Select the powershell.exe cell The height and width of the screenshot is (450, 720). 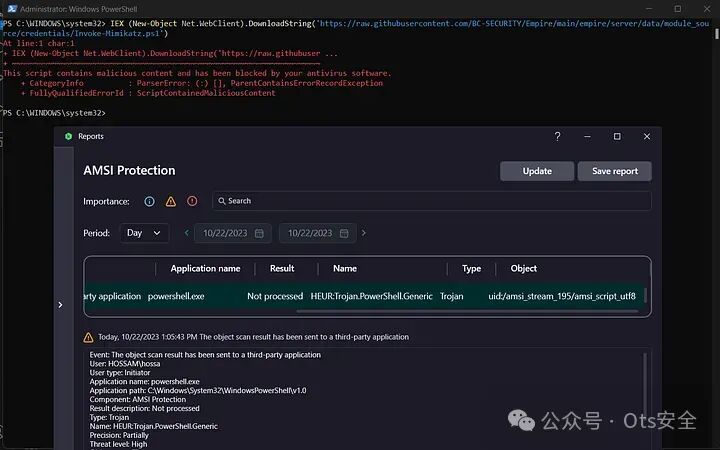176,296
